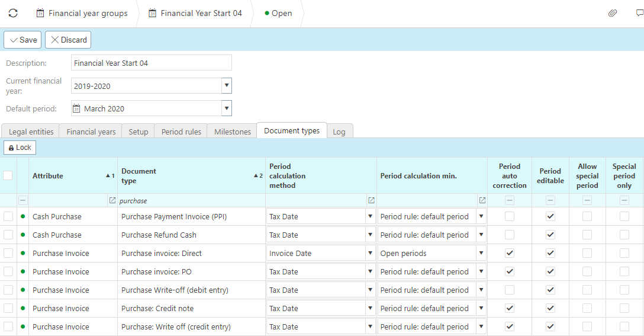Image resolution: width=644 pixels, height=336 pixels.
Task: Toggle Period auto correction for Purchase Refund Cash
Action: (510, 235)
